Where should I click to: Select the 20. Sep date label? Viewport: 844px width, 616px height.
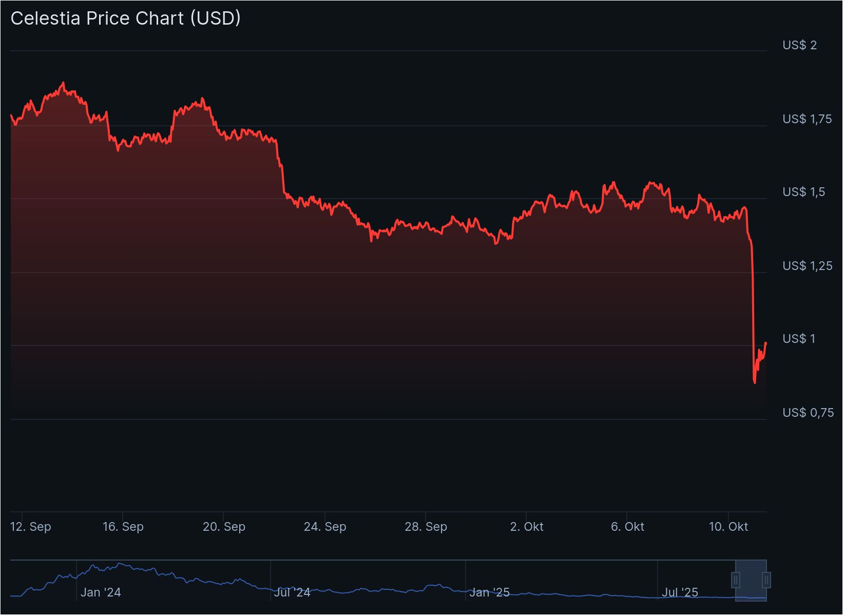224,527
